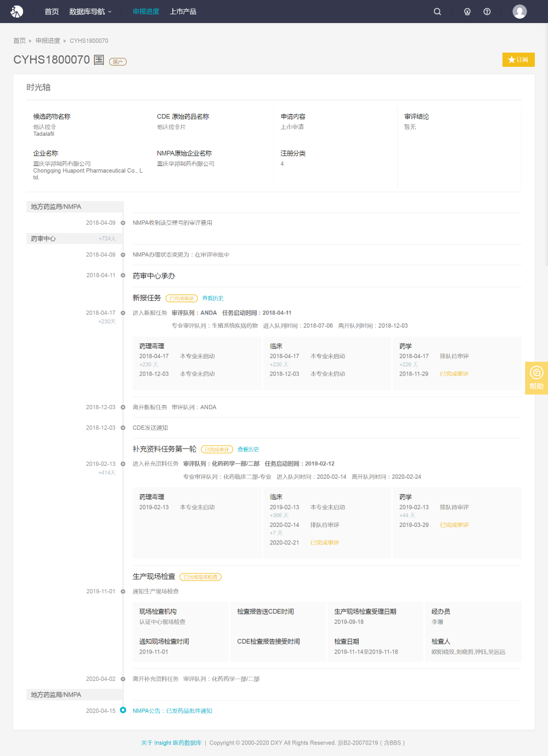The width and height of the screenshot is (548, 756).
Task: Select 他达拉非片 under CDE 原始药品名称
Action: coord(171,127)
